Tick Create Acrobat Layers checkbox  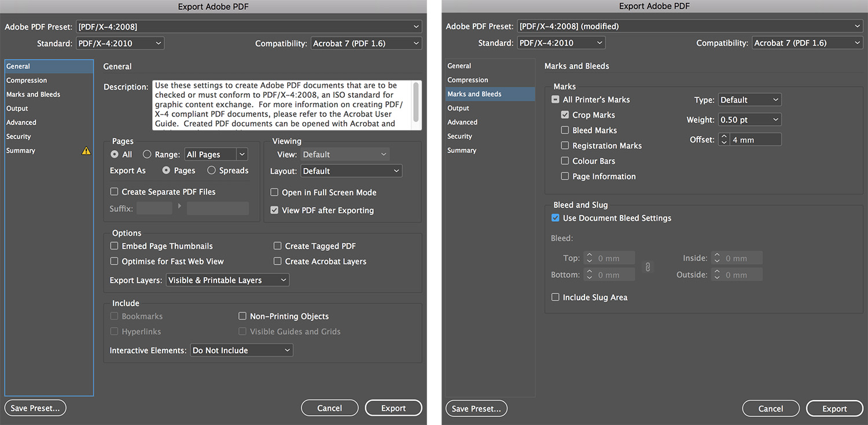278,261
